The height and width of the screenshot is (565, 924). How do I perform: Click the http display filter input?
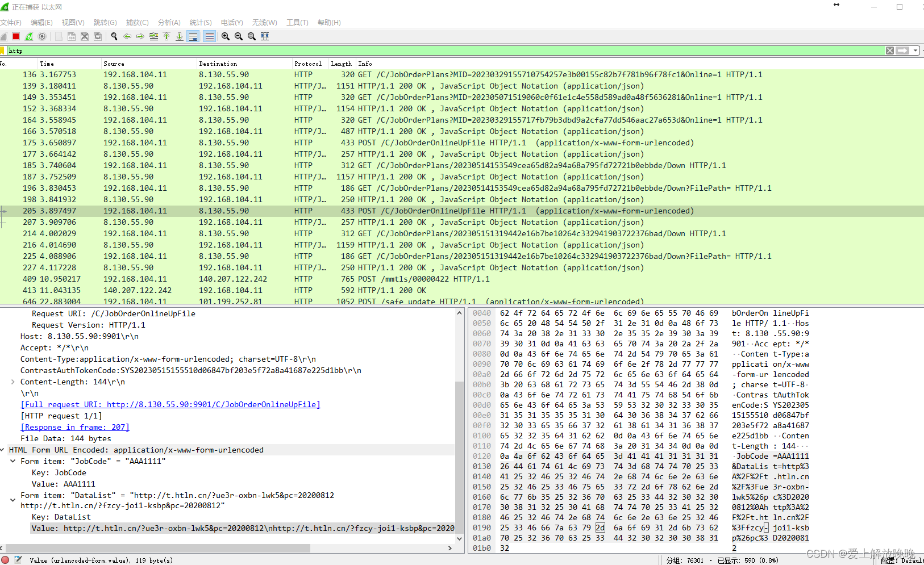pyautogui.click(x=446, y=51)
